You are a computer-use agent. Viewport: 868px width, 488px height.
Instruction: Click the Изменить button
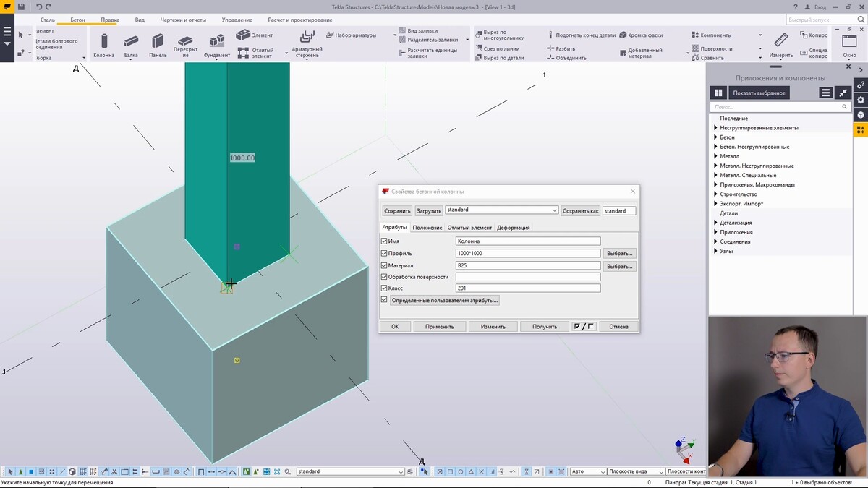[493, 326]
